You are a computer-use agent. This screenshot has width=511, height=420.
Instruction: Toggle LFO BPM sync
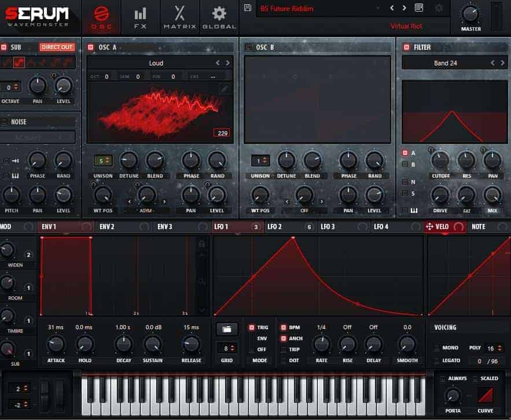coord(284,327)
